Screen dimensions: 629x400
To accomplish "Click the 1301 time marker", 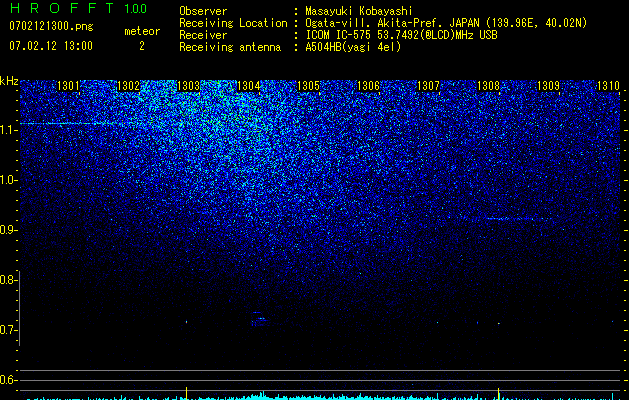I will coord(68,85).
